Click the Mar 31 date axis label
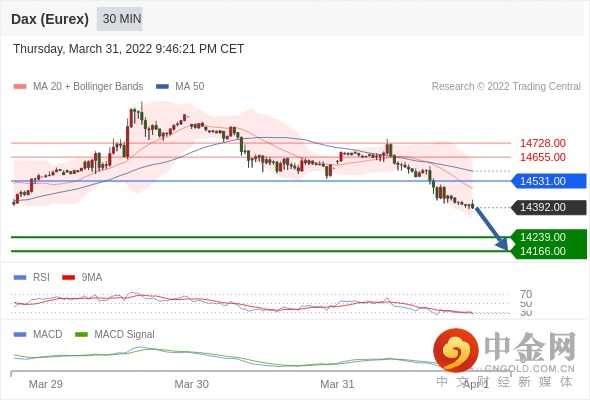The image size is (590, 400). [337, 384]
